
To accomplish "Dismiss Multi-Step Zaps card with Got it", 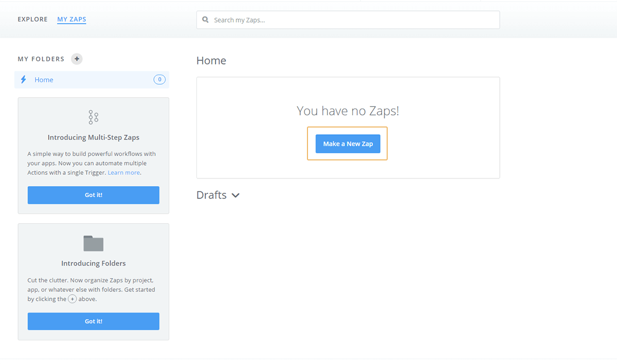I will [94, 195].
